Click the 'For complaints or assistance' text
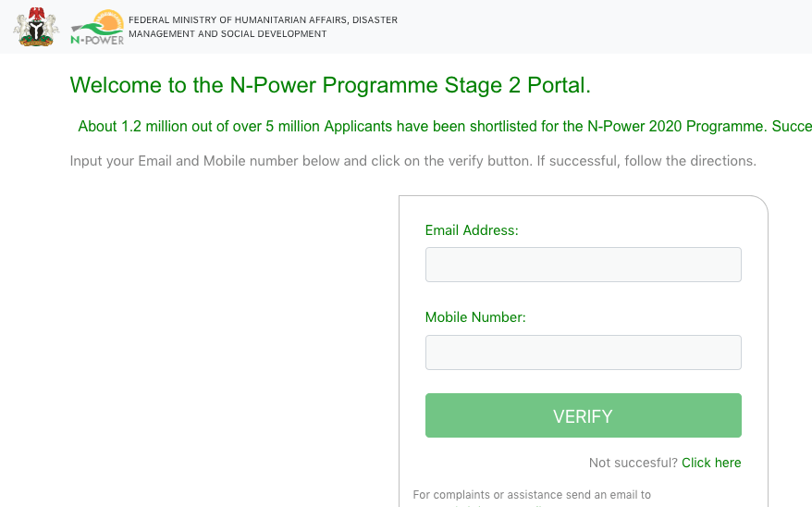 tap(532, 495)
